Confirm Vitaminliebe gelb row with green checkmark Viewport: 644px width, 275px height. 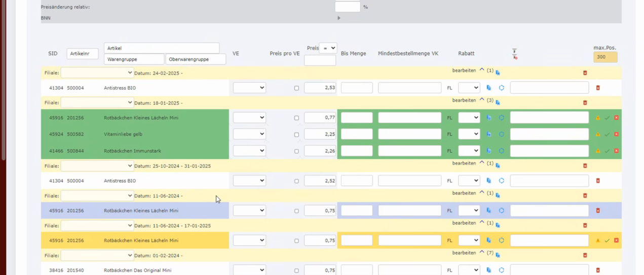point(607,134)
